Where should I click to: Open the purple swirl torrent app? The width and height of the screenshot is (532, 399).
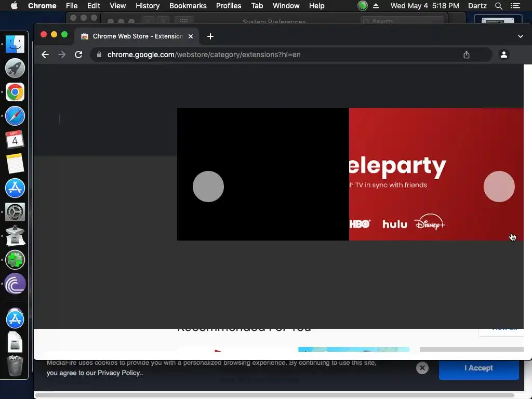pos(15,284)
